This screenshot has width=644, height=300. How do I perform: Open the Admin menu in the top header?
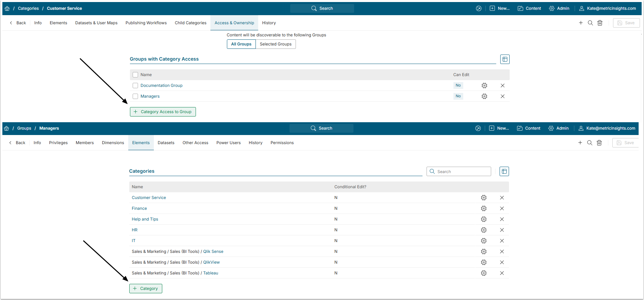coord(559,8)
